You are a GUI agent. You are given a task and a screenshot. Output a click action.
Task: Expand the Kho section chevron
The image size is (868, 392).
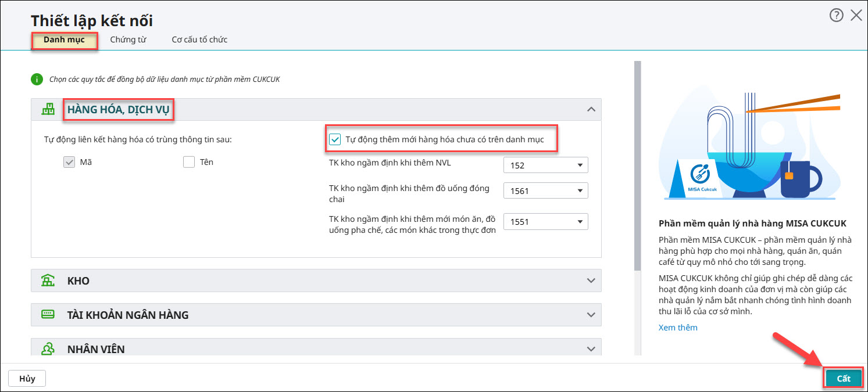coord(591,280)
